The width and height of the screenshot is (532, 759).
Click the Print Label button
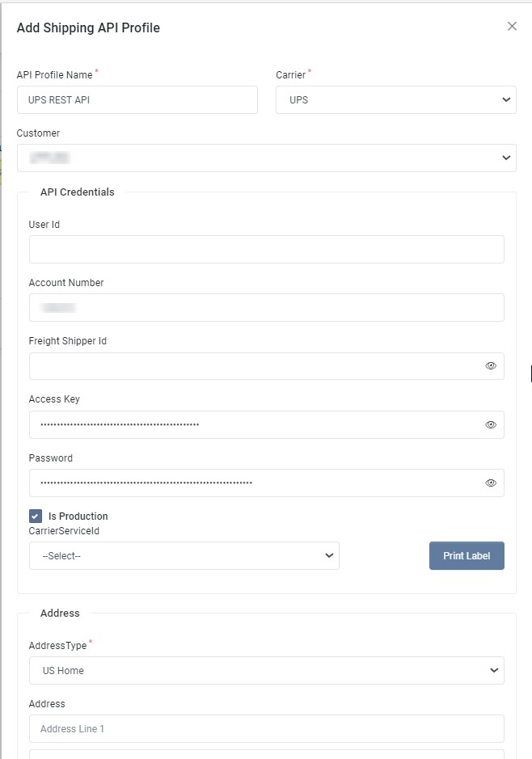pyautogui.click(x=467, y=556)
